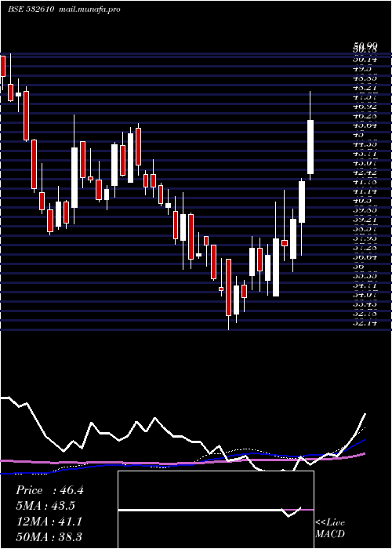This screenshot has height=549, width=392.
Task: Select the Price : 46.4 readout
Action: [49, 490]
